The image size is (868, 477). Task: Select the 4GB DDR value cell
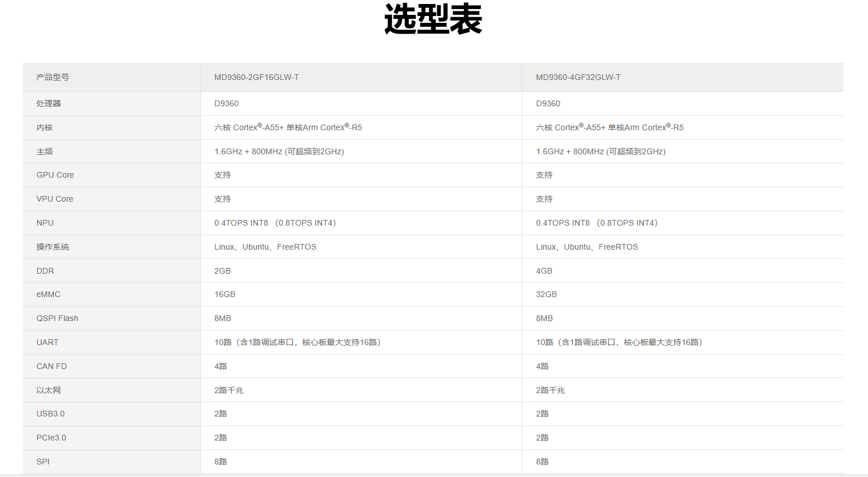click(x=544, y=271)
